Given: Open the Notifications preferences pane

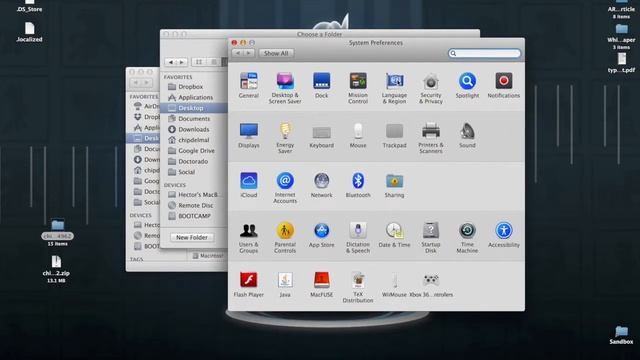Looking at the screenshot, I should pyautogui.click(x=504, y=86).
